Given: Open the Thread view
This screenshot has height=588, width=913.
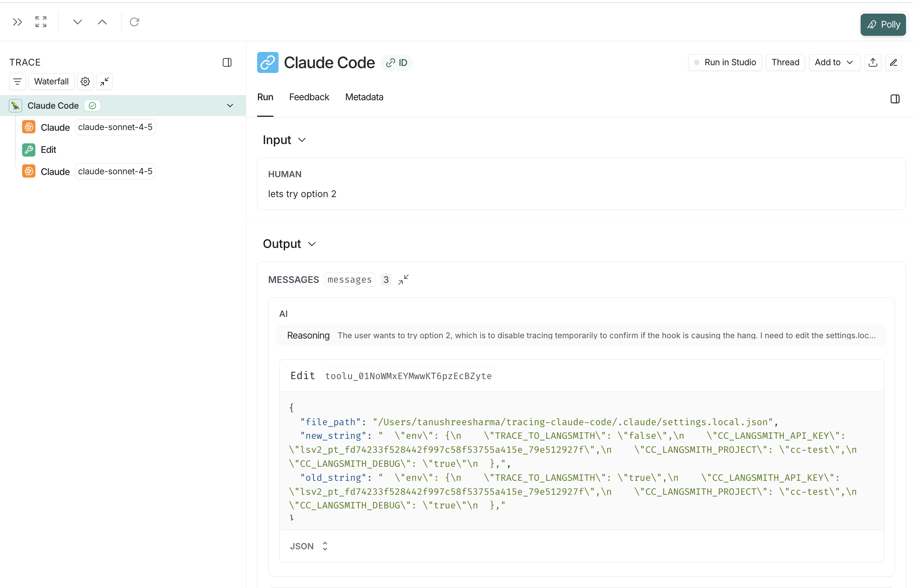Looking at the screenshot, I should click(785, 62).
